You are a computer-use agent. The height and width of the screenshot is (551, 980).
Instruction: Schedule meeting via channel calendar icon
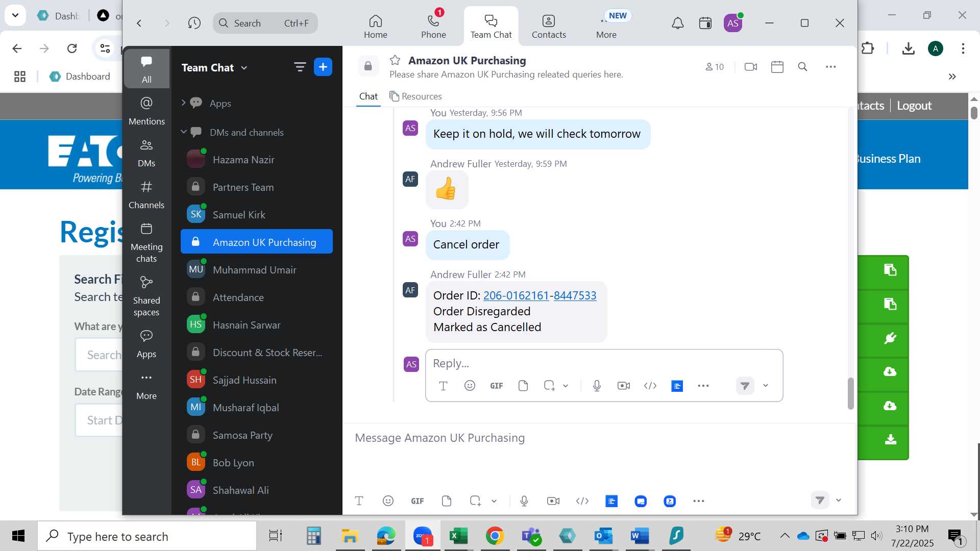pos(777,67)
